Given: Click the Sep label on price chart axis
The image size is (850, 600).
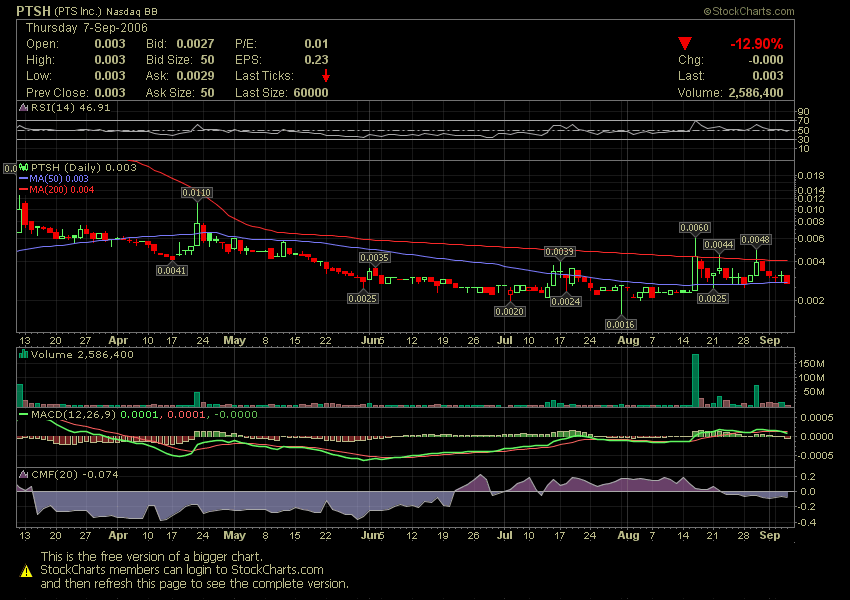Looking at the screenshot, I should click(769, 340).
